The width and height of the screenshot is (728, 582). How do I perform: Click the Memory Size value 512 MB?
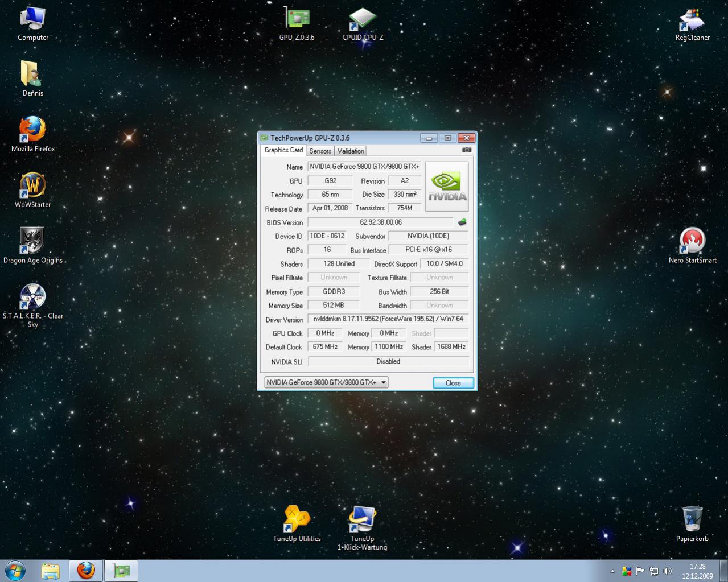tap(334, 306)
